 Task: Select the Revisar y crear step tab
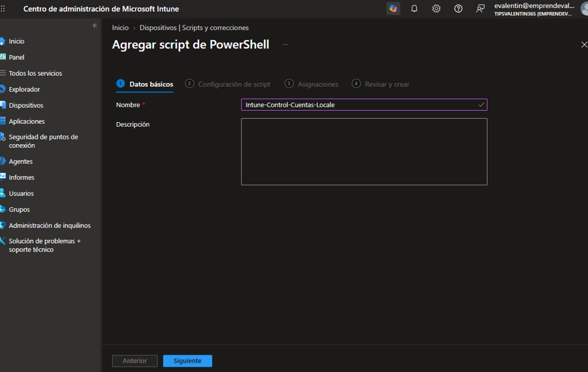[x=381, y=84]
